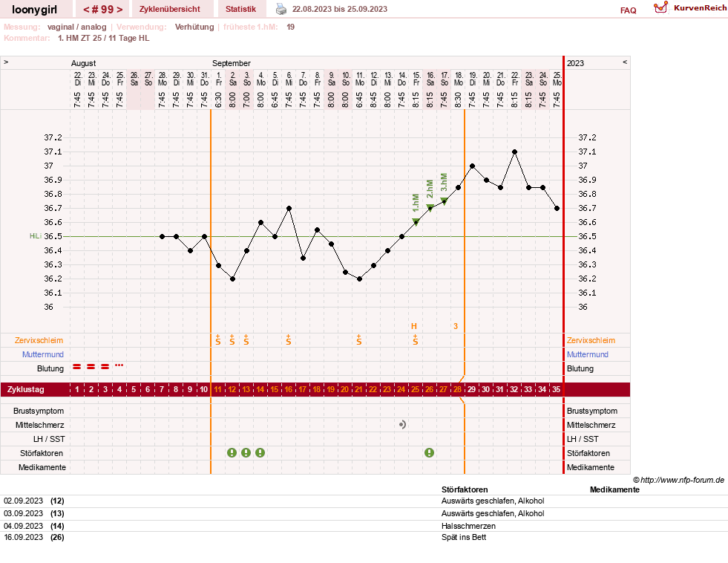The image size is (728, 563).
Task: Click the left Brustsymptom row label
Action: pos(39,411)
